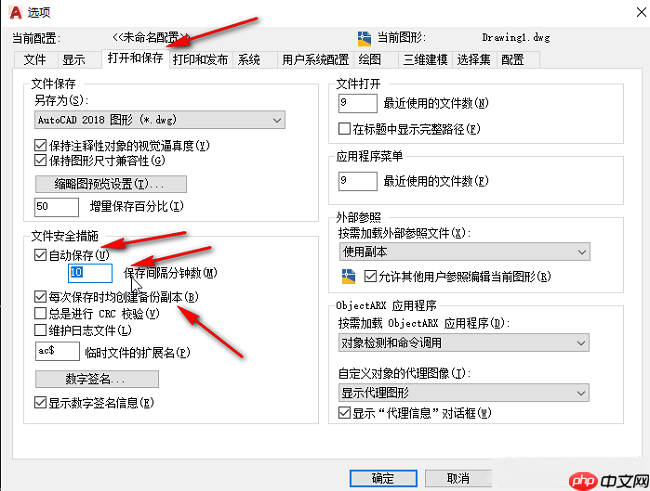
Task: Toggle the 自动保存 checkbox
Action: tap(40, 255)
